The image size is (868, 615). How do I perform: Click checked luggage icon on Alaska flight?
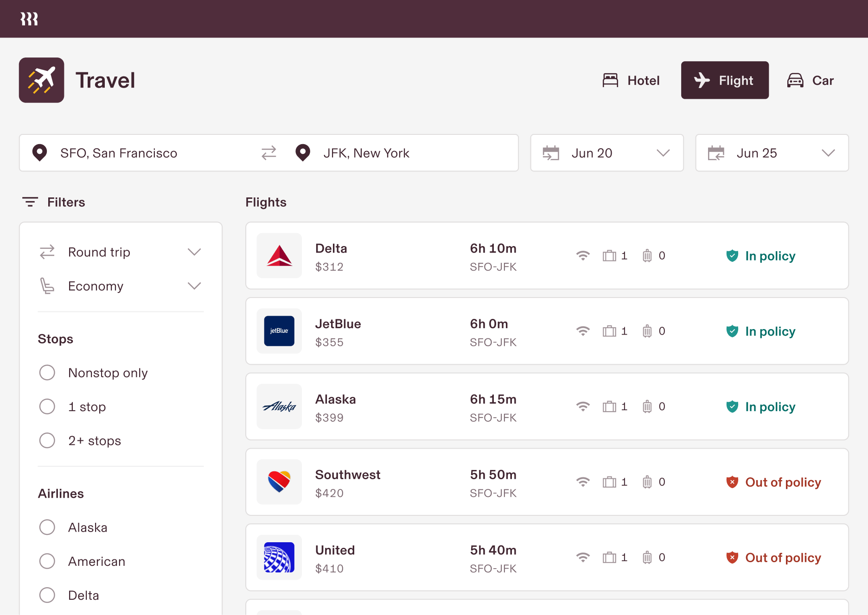coord(647,407)
